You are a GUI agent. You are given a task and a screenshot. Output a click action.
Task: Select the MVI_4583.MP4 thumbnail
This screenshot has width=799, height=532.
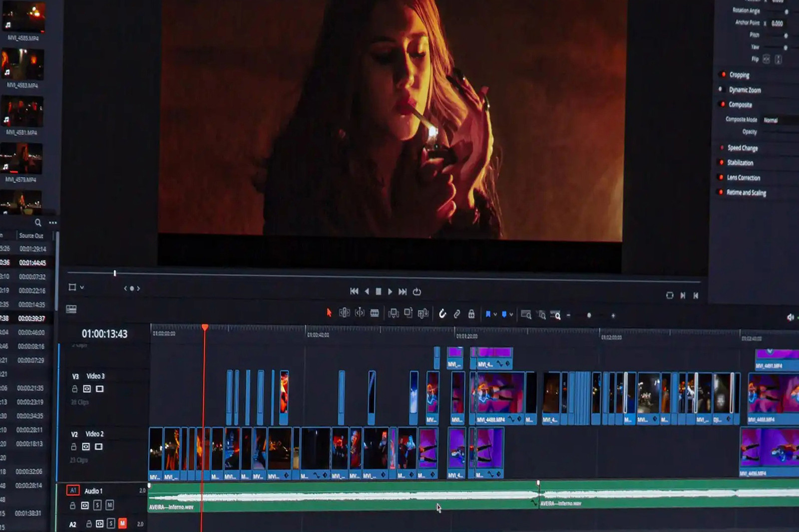(x=22, y=65)
